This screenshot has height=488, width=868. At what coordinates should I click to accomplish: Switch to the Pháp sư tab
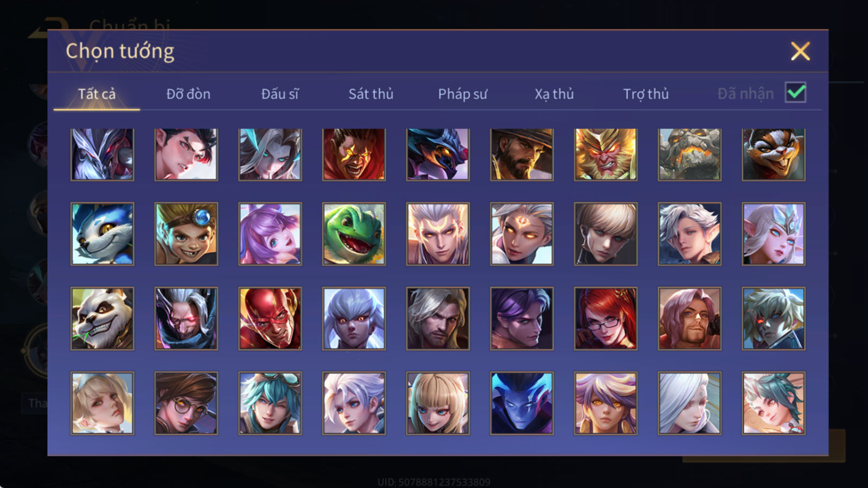(x=463, y=94)
